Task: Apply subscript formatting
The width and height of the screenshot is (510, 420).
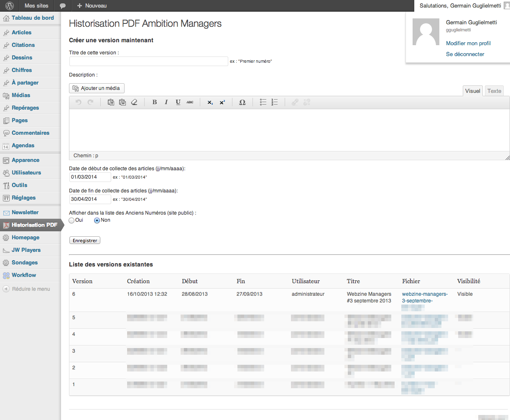Action: [x=210, y=102]
